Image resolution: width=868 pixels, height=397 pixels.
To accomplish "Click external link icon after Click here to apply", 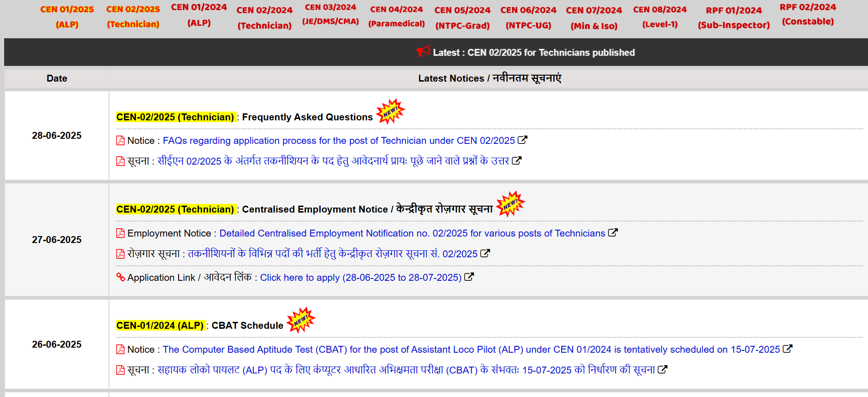I will 469,277.
